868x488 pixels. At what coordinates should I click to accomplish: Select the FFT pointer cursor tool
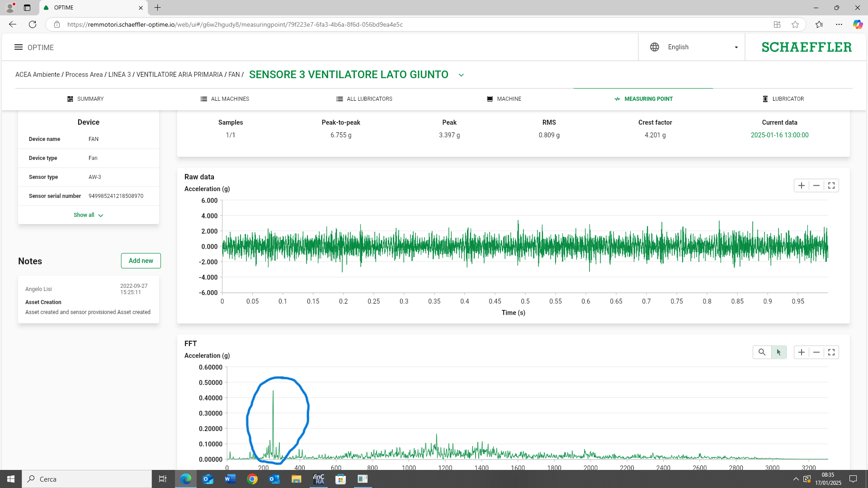pos(778,352)
